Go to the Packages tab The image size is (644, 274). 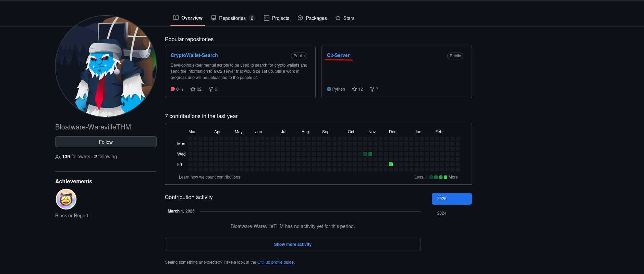tap(312, 18)
